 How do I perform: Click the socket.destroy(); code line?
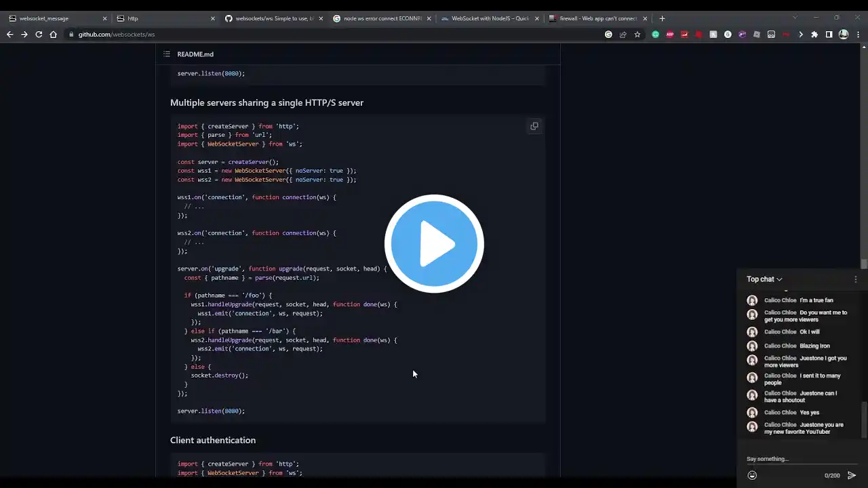click(x=220, y=375)
